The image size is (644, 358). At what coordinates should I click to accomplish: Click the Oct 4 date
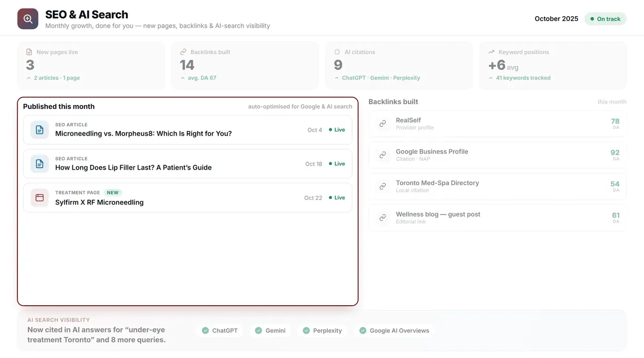pyautogui.click(x=315, y=130)
